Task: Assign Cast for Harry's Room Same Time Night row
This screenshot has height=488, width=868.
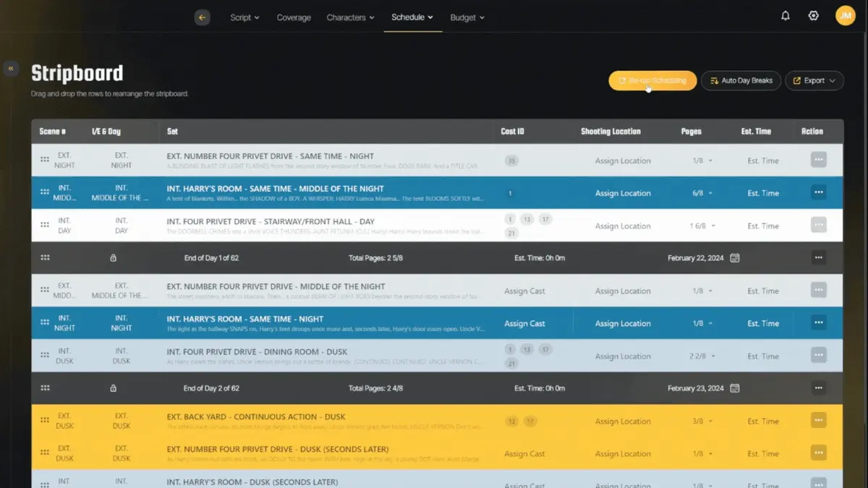Action: coord(524,323)
